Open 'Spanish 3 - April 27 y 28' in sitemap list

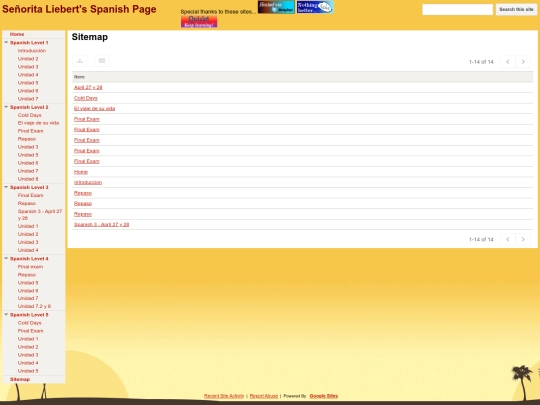(x=102, y=225)
